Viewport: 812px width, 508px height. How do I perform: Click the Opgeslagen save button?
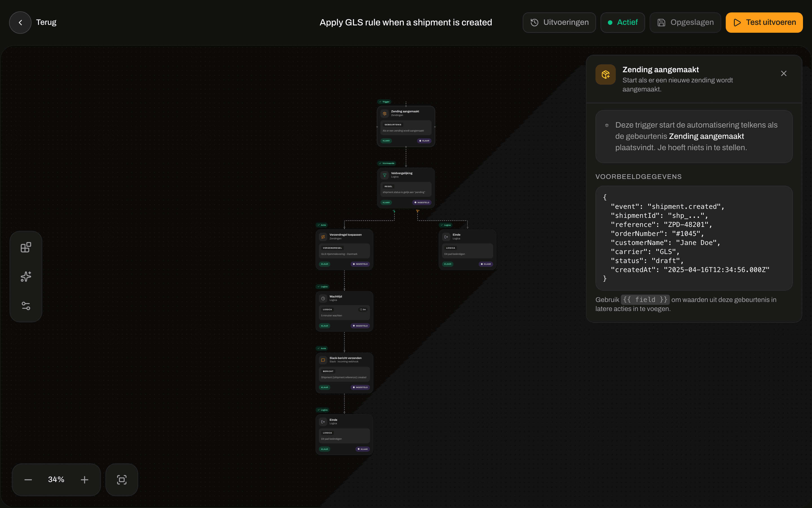685,23
